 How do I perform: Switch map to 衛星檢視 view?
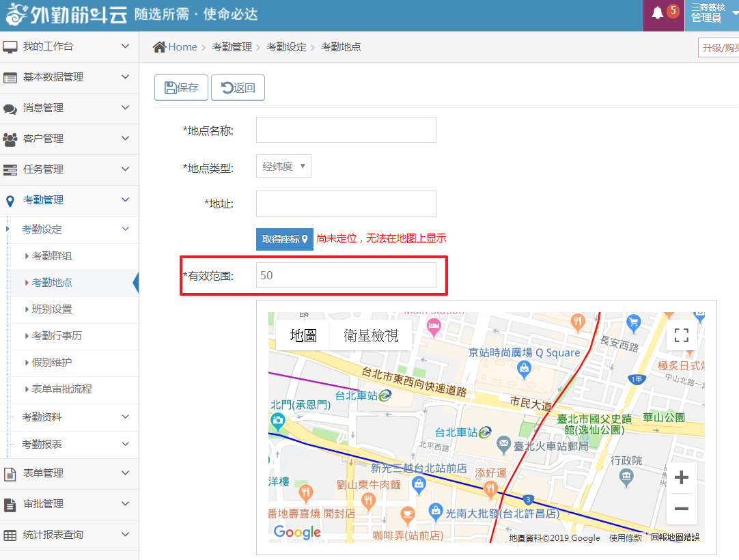click(x=371, y=335)
